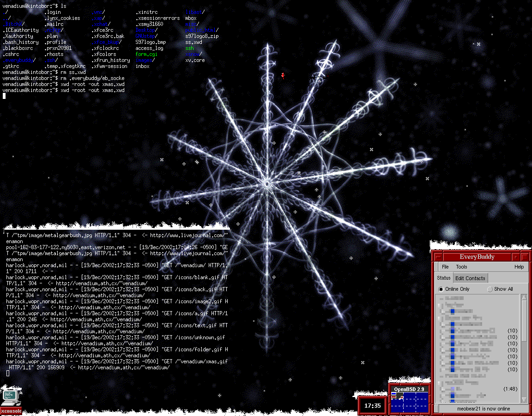This screenshot has height=416, width=532.
Task: Click EveryBuddy menu bar drag handle
Action: point(436,267)
